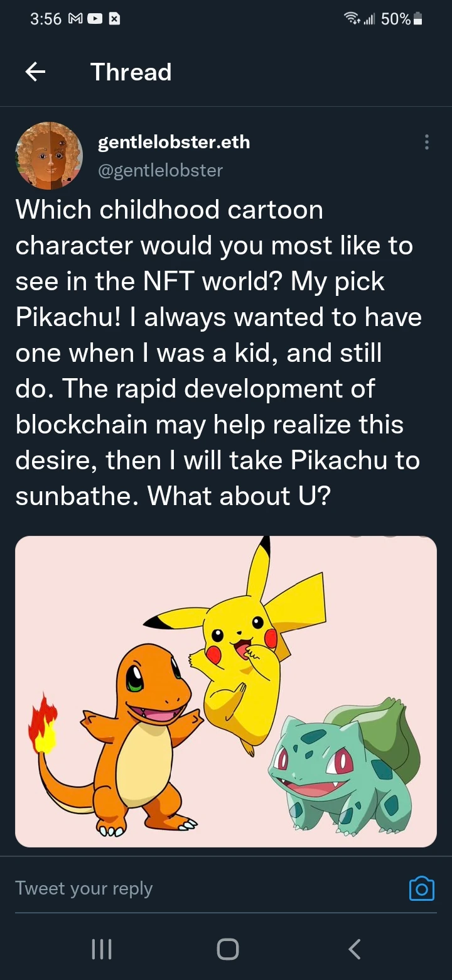Open the recent apps navigation icon
This screenshot has height=980, width=452.
(x=101, y=949)
